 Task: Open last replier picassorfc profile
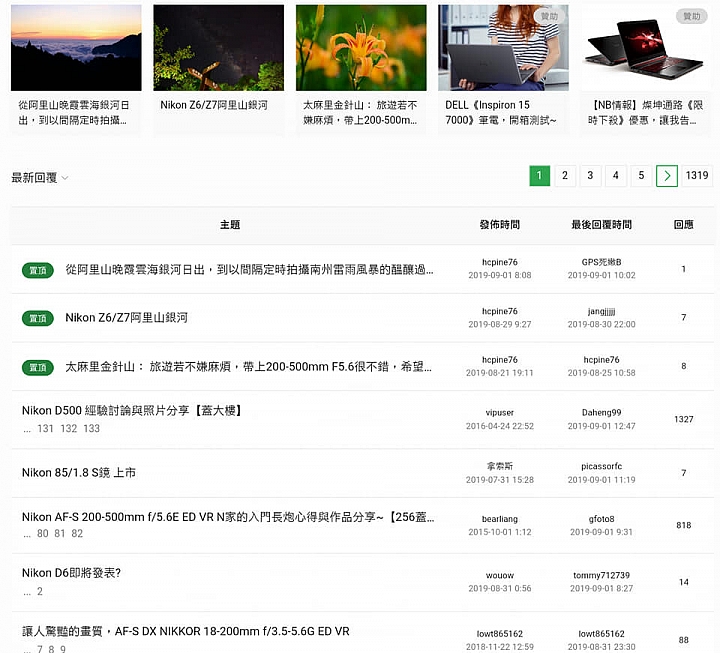(x=602, y=466)
